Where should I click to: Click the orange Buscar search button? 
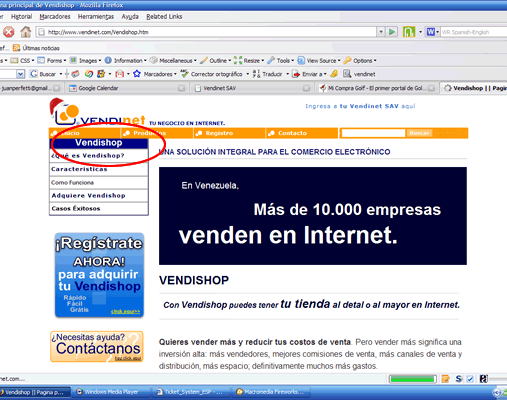419,133
